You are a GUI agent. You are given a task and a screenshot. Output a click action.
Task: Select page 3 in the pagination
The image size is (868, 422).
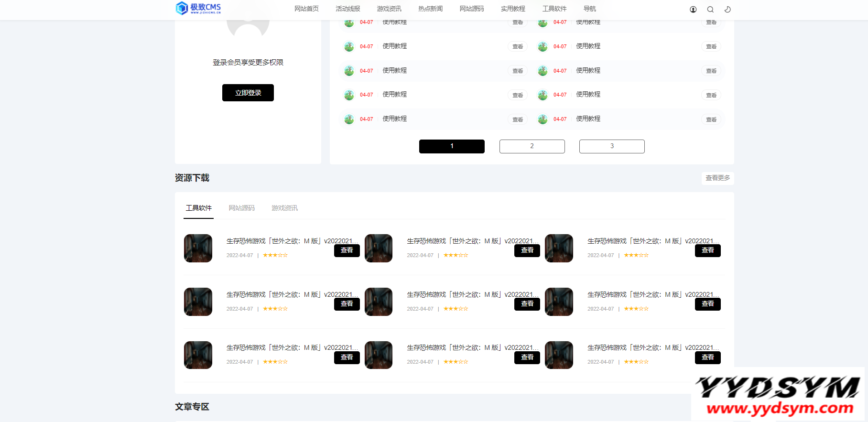(612, 146)
